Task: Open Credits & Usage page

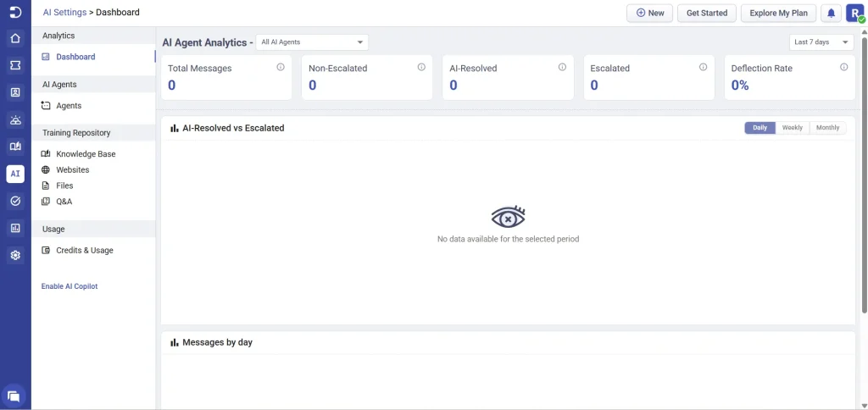Action: pyautogui.click(x=85, y=250)
